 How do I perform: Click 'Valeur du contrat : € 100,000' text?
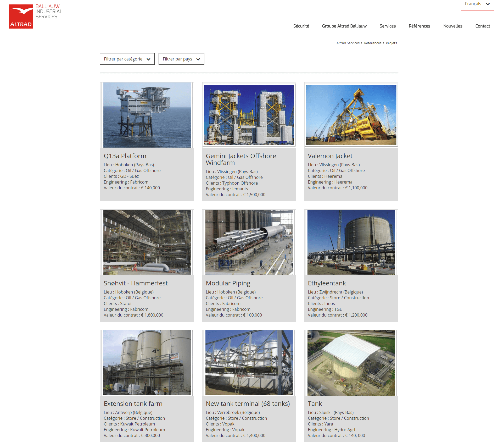pos(234,315)
